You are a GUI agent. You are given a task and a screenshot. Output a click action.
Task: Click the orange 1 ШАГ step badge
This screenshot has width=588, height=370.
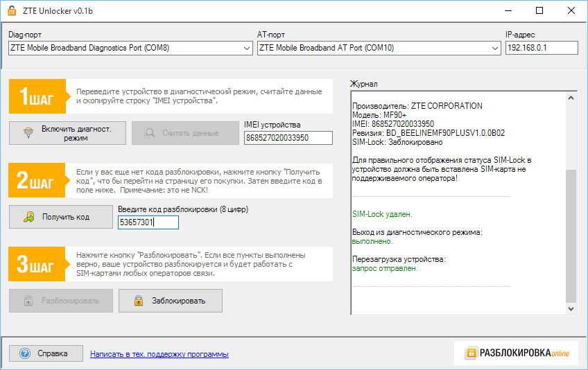pos(37,96)
